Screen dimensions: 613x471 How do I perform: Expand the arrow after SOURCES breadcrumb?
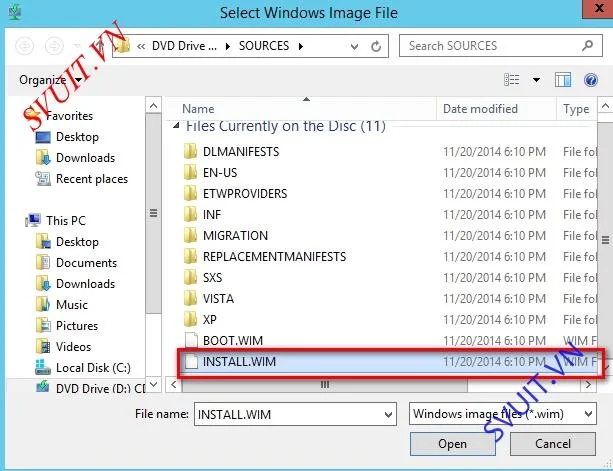(301, 47)
